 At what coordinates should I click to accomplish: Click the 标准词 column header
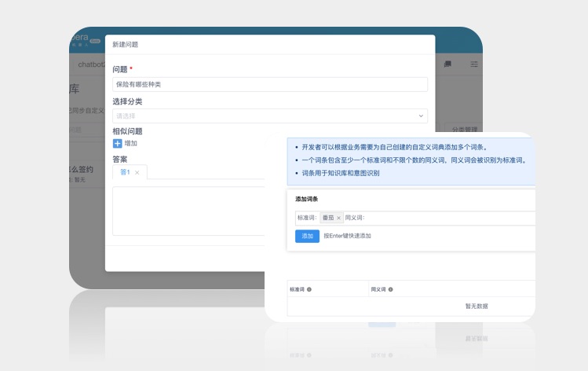coord(298,289)
